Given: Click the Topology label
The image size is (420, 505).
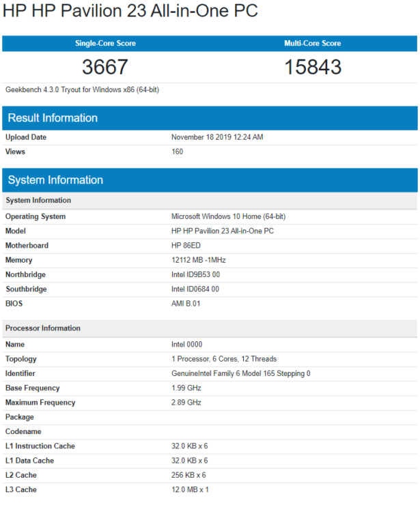Looking at the screenshot, I should (21, 359).
